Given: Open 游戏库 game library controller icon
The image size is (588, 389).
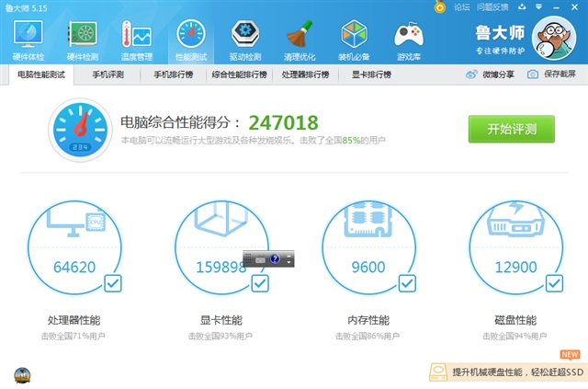Looking at the screenshot, I should coord(409,40).
